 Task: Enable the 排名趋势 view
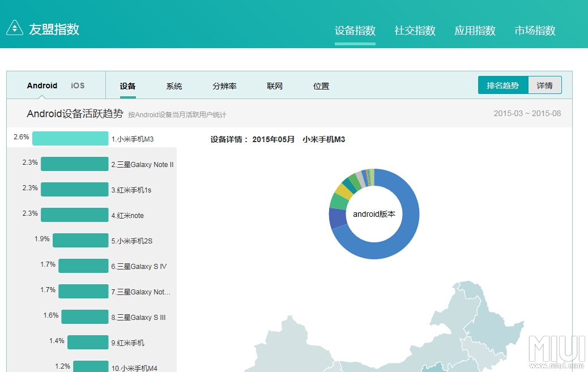(503, 85)
